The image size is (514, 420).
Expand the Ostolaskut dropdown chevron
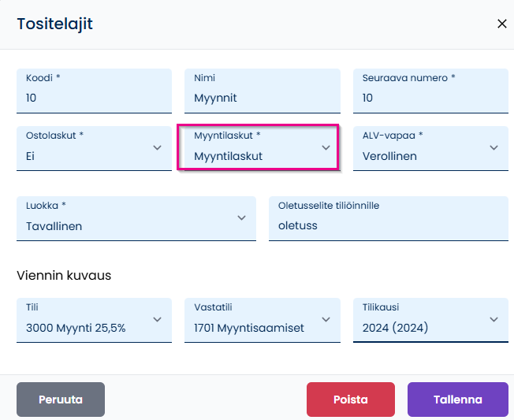(158, 148)
